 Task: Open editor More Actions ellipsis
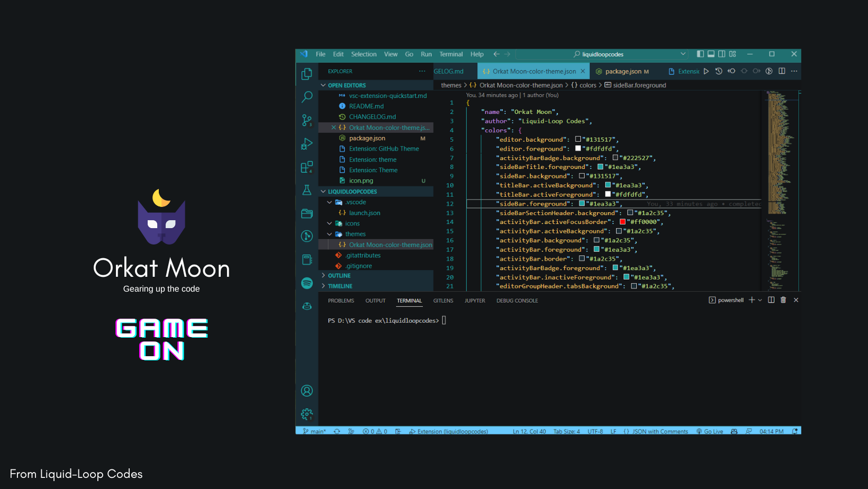coord(794,71)
